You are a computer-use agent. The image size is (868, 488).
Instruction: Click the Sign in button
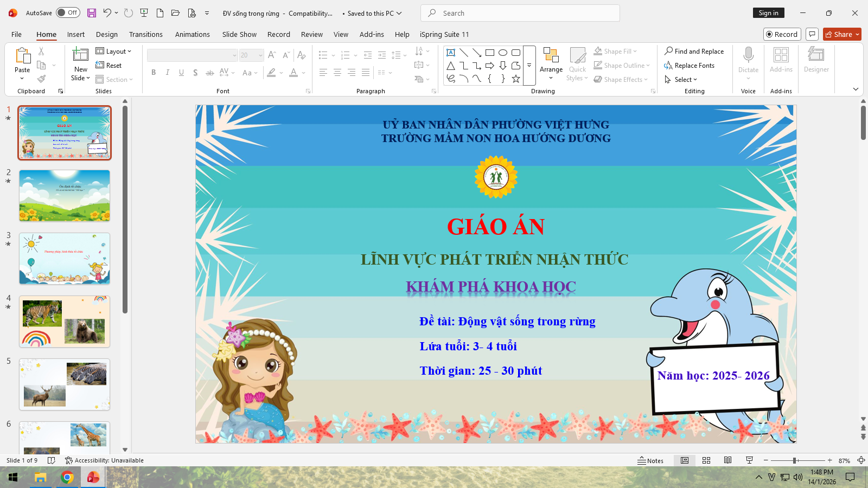768,13
